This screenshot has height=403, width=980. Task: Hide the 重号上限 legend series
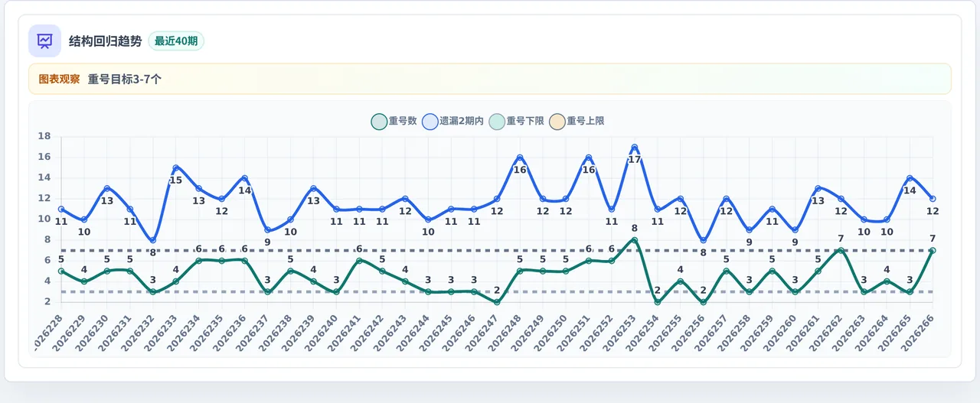(577, 121)
